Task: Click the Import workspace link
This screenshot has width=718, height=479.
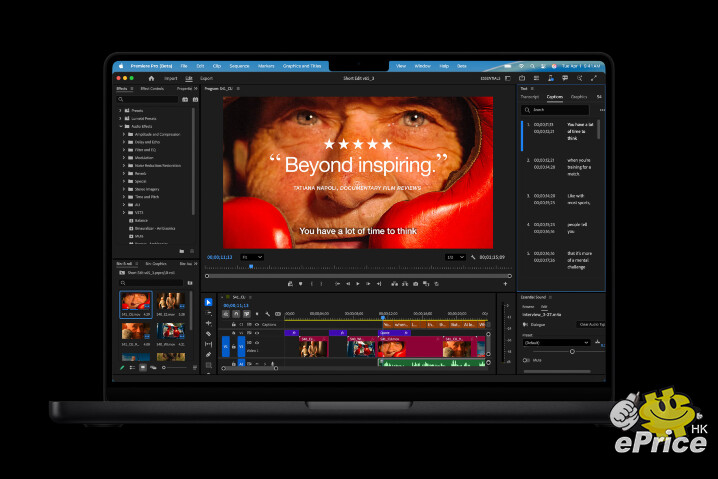Action: 170,77
